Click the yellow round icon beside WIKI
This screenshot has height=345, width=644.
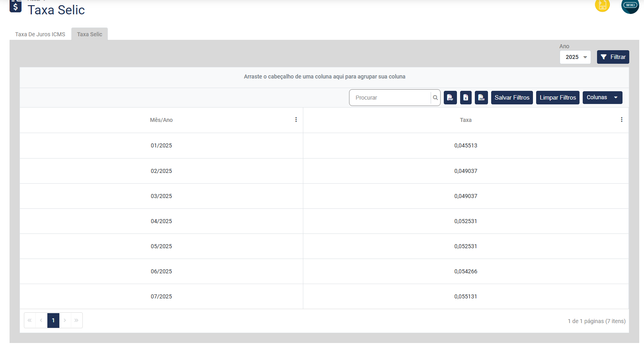click(602, 5)
